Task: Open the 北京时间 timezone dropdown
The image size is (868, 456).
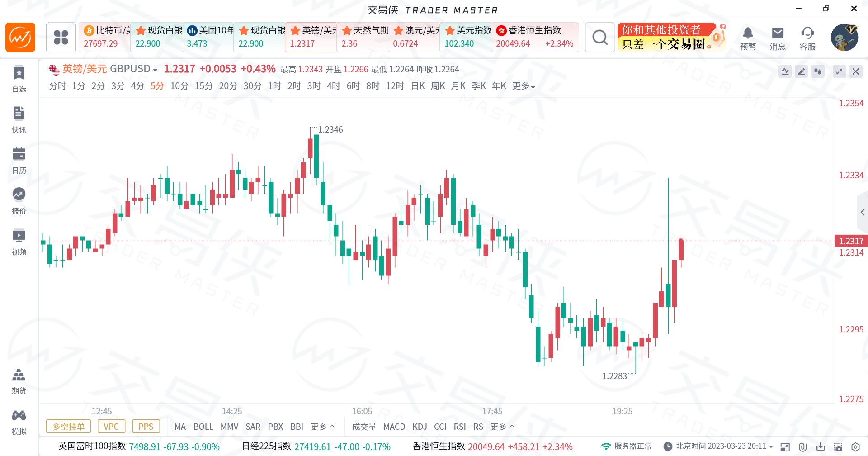Action: [771, 446]
